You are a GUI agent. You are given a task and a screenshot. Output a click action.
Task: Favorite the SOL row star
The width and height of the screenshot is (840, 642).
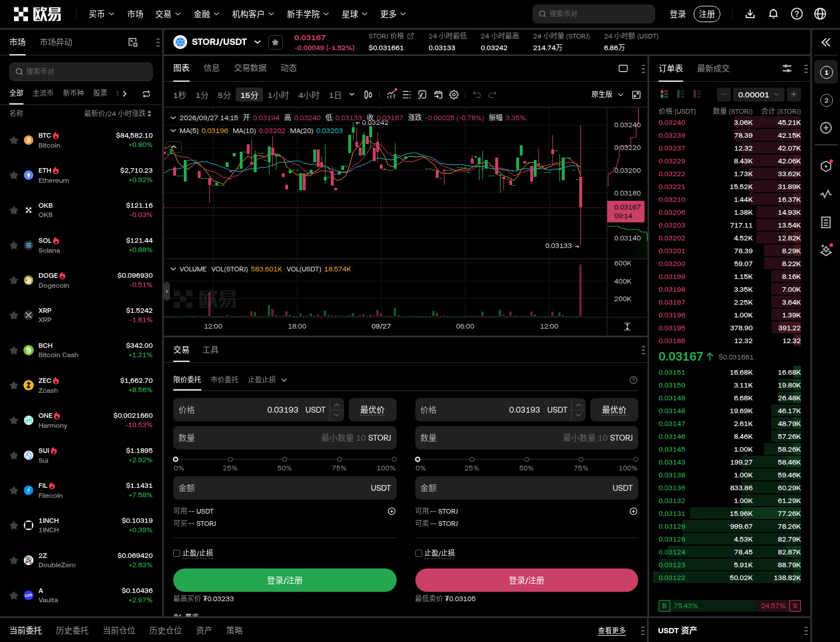(x=13, y=245)
